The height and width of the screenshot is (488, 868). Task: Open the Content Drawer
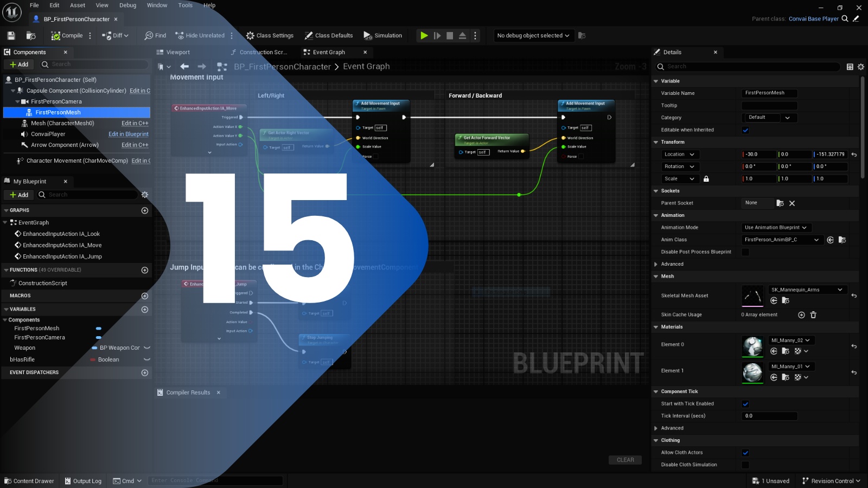tap(29, 481)
